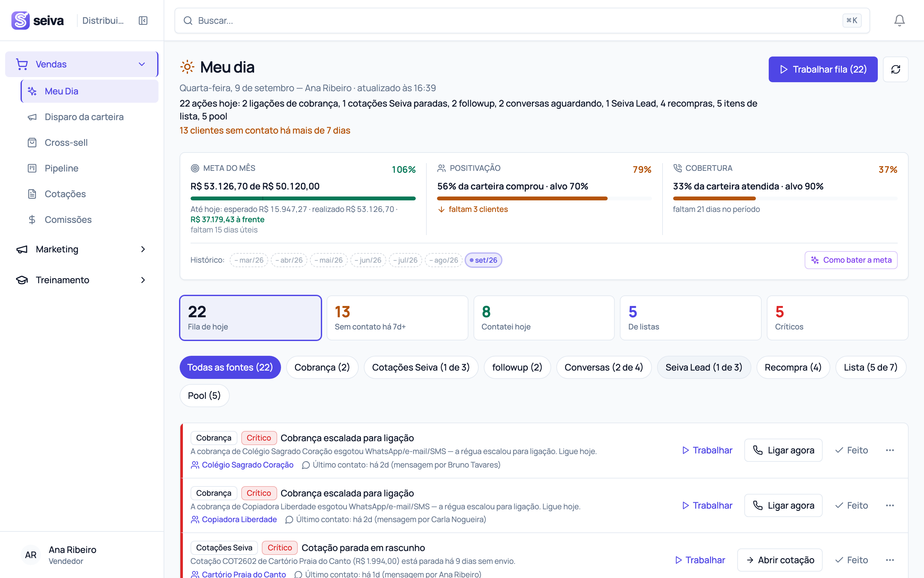Image resolution: width=924 pixels, height=578 pixels.
Task: Select the Todas as fontes (22) filter
Action: [x=230, y=367]
